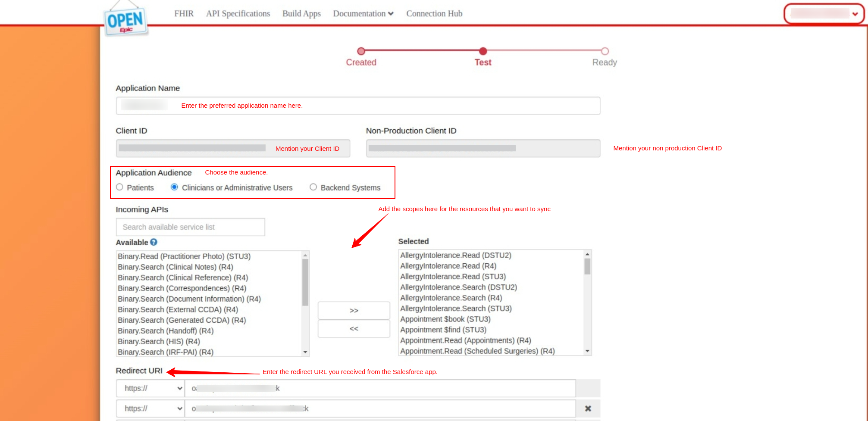Image resolution: width=868 pixels, height=421 pixels.
Task: Select Clinicians or Administrative Users option
Action: (175, 187)
